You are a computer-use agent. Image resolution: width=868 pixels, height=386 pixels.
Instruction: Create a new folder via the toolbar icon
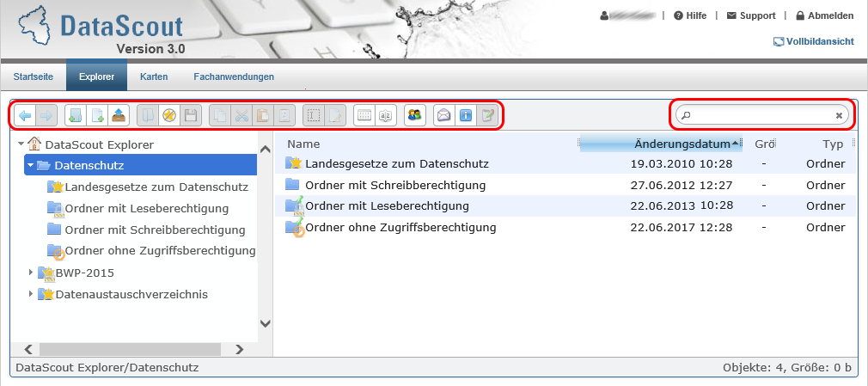coord(76,115)
